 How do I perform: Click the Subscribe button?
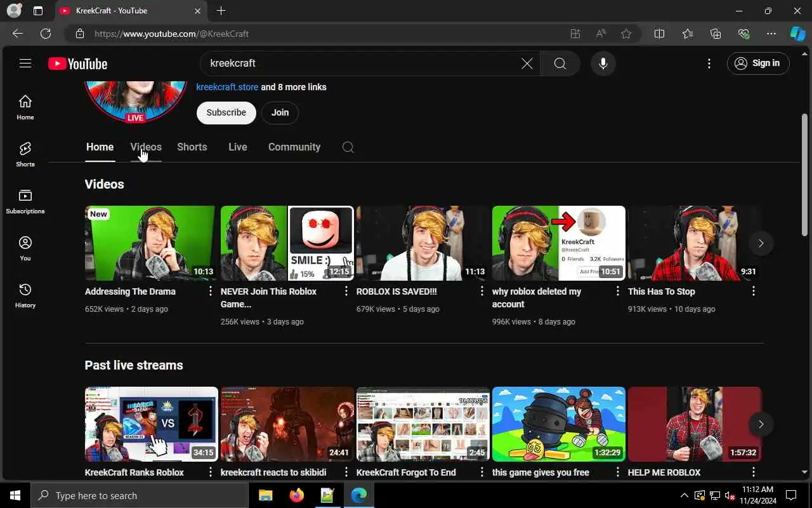226,112
